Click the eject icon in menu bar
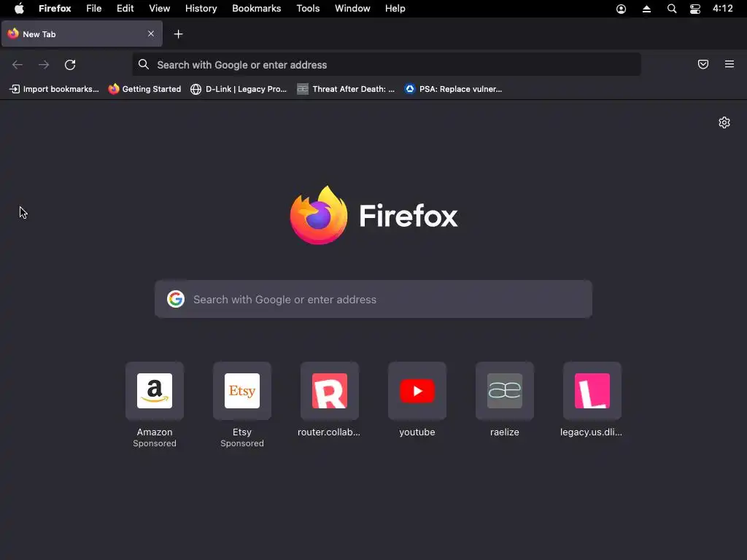The image size is (747, 560). (x=646, y=9)
